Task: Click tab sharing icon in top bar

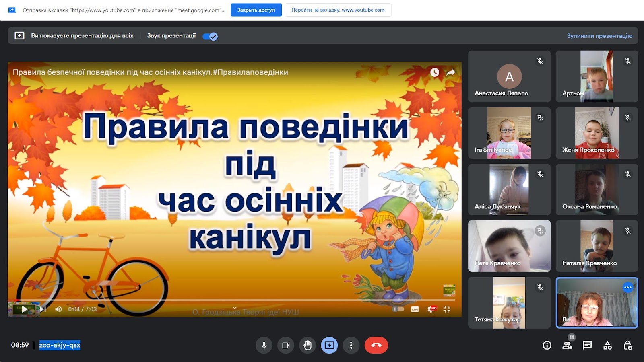Action: pyautogui.click(x=12, y=10)
